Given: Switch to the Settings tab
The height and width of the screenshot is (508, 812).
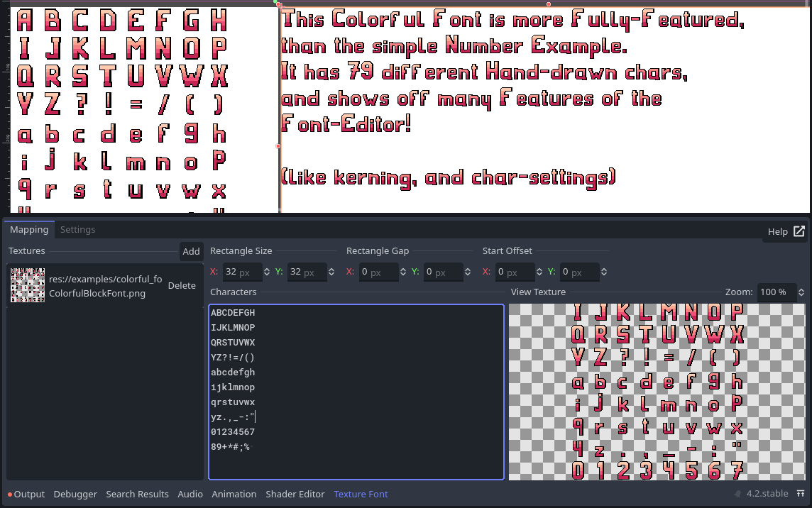Looking at the screenshot, I should pos(77,229).
